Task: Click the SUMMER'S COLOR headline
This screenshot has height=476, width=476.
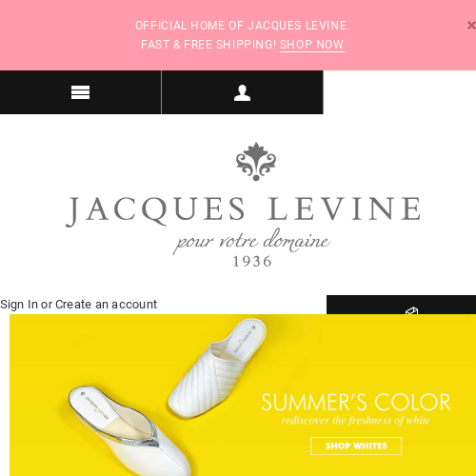Action: pos(356,403)
